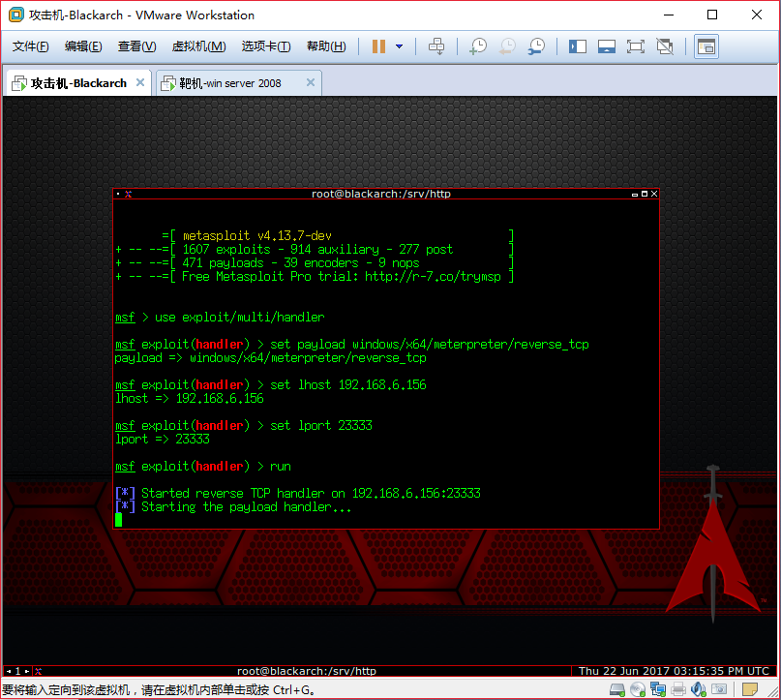Maximize the terminal window root@blackarch
This screenshot has height=700, width=781.
pyautogui.click(x=645, y=194)
